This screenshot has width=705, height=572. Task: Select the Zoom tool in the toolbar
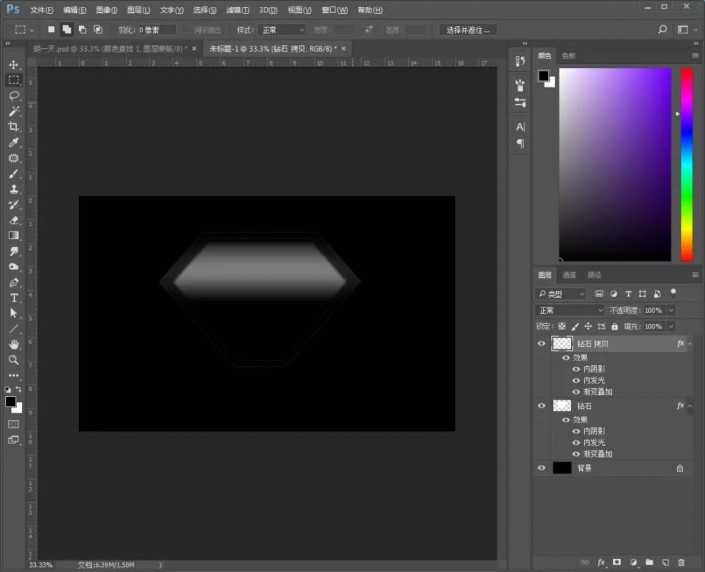[14, 359]
